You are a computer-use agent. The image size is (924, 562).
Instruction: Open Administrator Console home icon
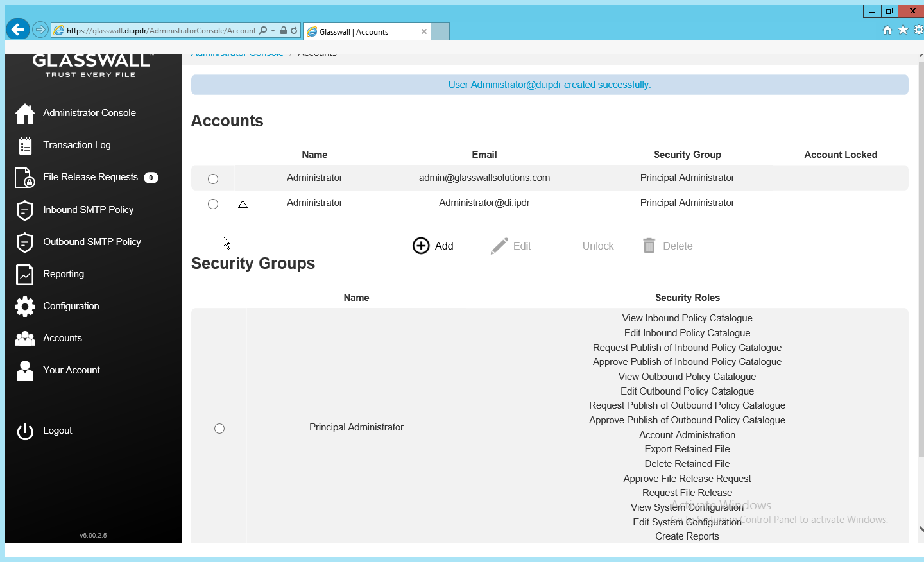click(25, 114)
